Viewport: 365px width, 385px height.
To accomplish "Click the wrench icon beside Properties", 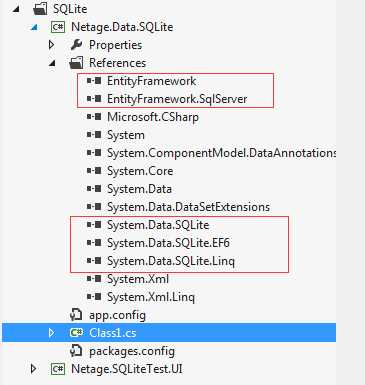I will tap(76, 45).
